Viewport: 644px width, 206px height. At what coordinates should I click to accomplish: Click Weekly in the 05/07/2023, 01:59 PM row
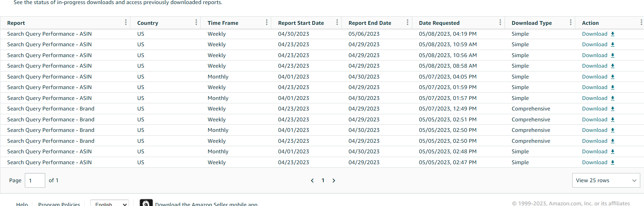click(217, 87)
